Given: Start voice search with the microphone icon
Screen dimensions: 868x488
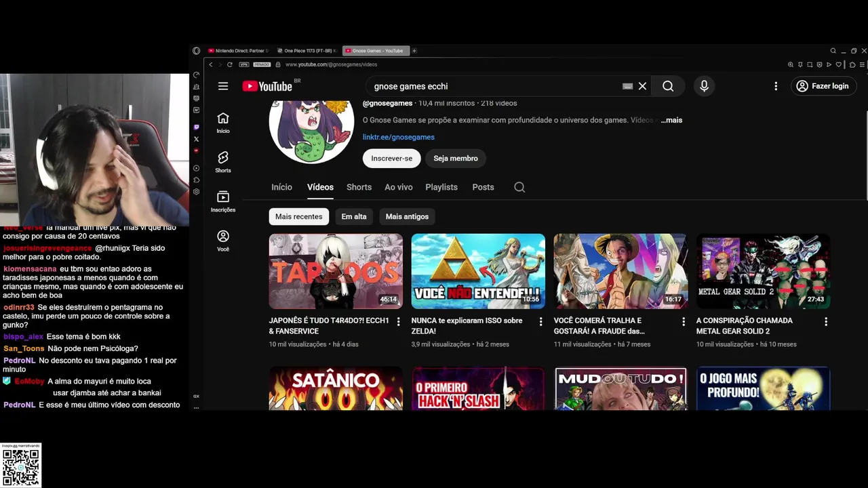Looking at the screenshot, I should coord(704,86).
